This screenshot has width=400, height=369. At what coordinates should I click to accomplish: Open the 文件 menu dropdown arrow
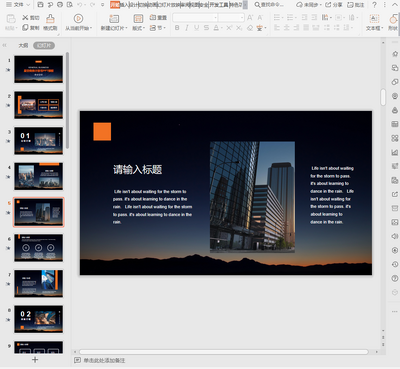[x=28, y=5]
